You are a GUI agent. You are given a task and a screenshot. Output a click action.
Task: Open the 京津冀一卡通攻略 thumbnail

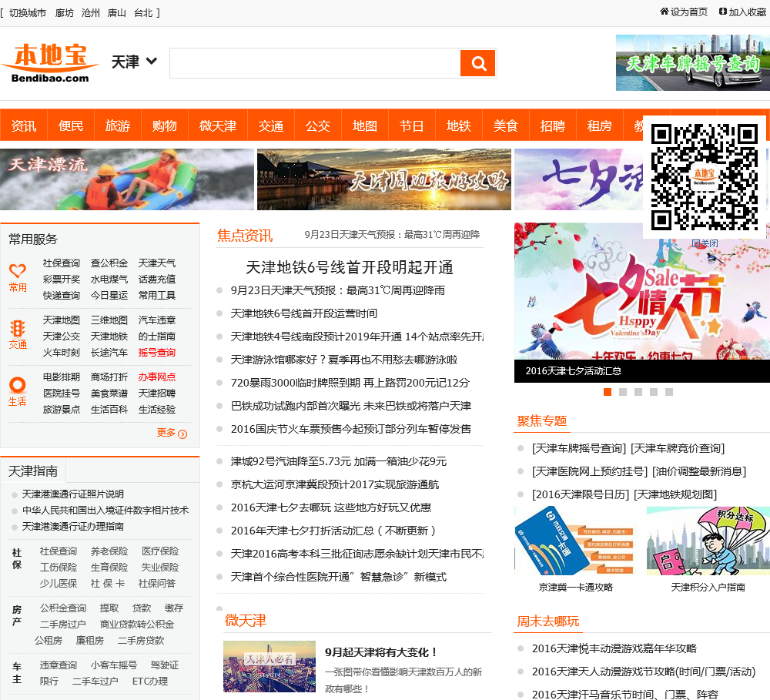coord(575,541)
